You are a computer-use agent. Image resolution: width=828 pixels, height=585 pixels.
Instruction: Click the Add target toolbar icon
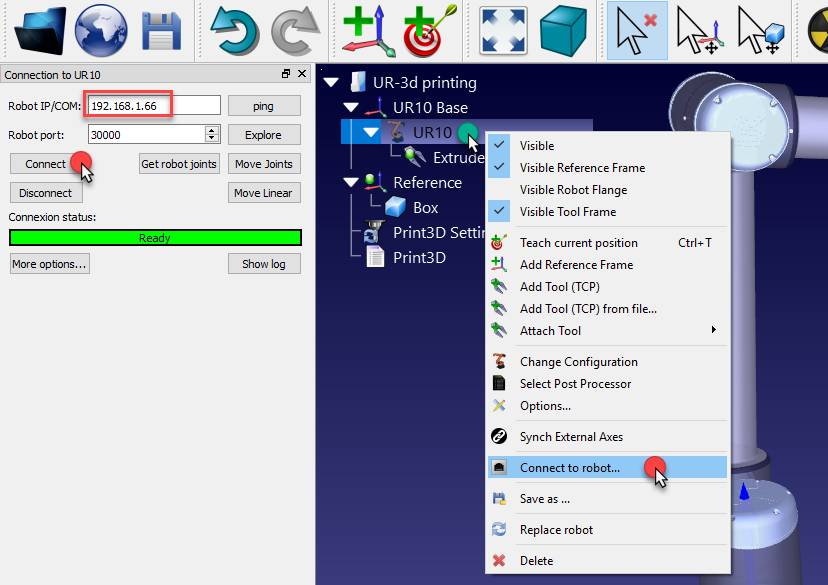click(x=428, y=30)
